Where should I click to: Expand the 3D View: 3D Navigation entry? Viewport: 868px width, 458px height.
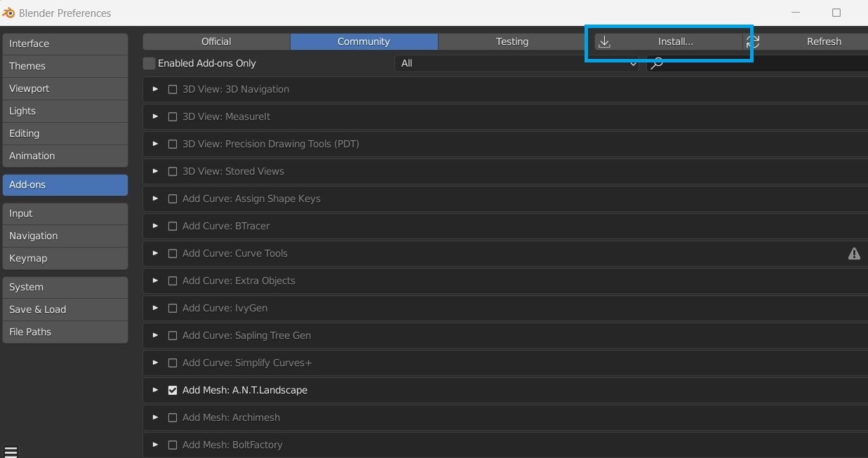(x=156, y=89)
